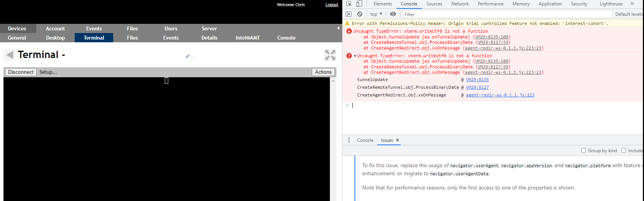The width and height of the screenshot is (644, 201).
Task: Open the Account menu
Action: point(55,28)
